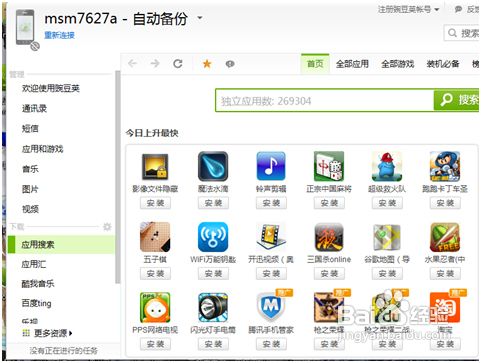Open the 腾讯手机管家 app icon
Image resolution: width=481 pixels, height=363 pixels.
pos(271,307)
